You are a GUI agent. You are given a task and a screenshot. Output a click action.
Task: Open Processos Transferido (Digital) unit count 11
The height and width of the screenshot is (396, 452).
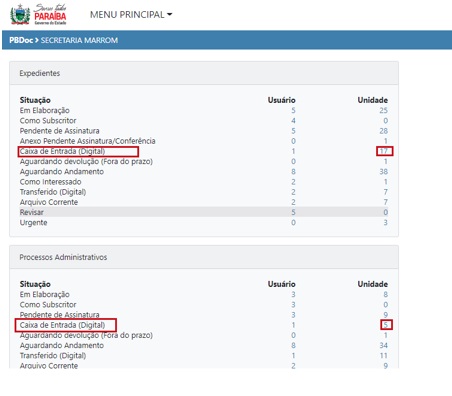coord(384,356)
